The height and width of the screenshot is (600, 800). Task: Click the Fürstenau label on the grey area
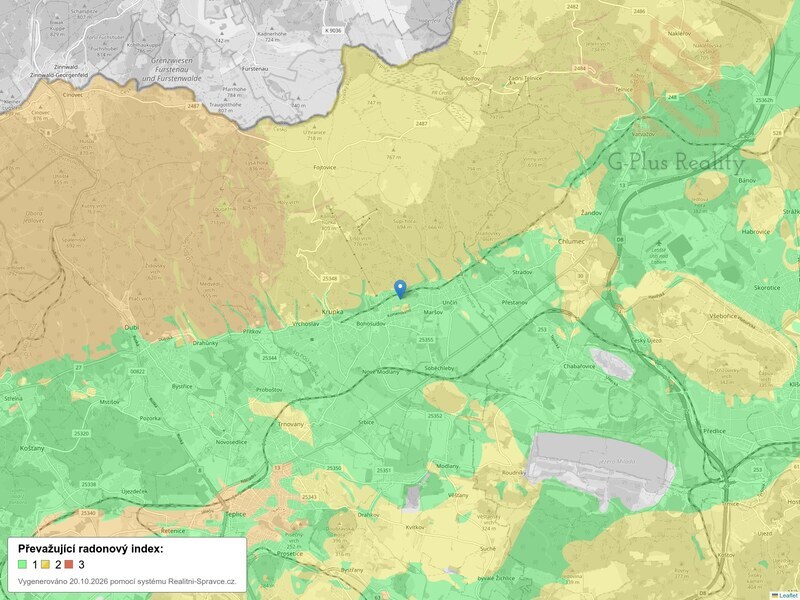pyautogui.click(x=256, y=68)
